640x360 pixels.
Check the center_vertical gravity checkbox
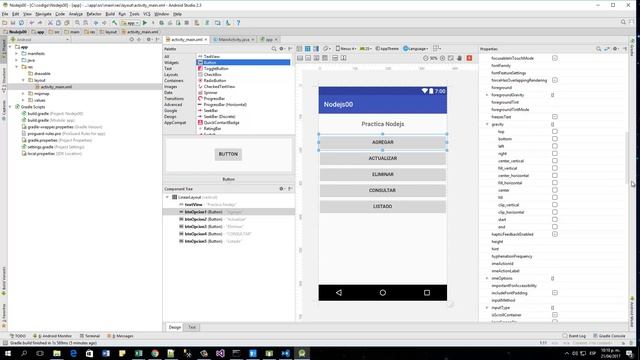555,161
